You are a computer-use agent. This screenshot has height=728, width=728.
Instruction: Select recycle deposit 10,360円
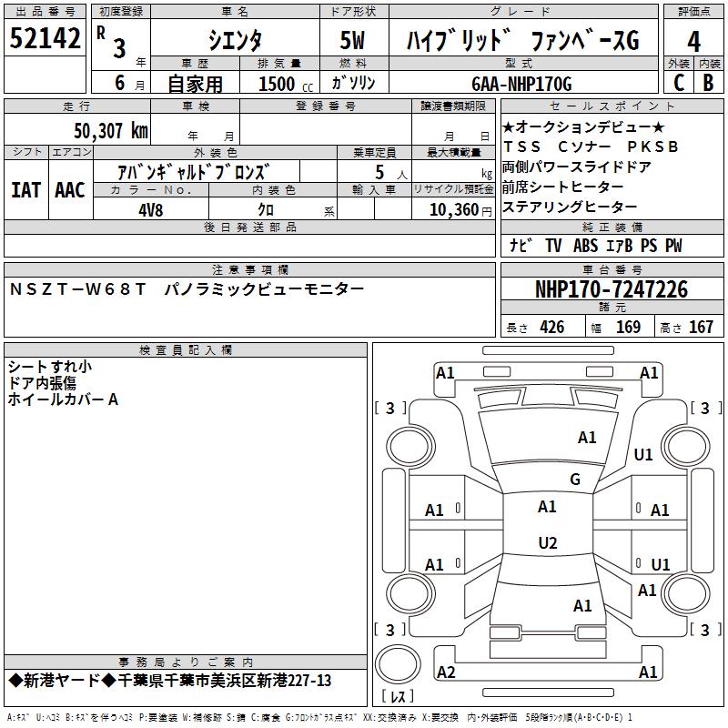(460, 210)
